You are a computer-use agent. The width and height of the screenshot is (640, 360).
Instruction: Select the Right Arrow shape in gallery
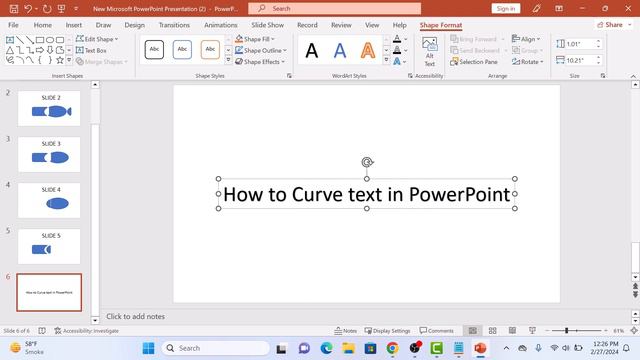click(40, 50)
